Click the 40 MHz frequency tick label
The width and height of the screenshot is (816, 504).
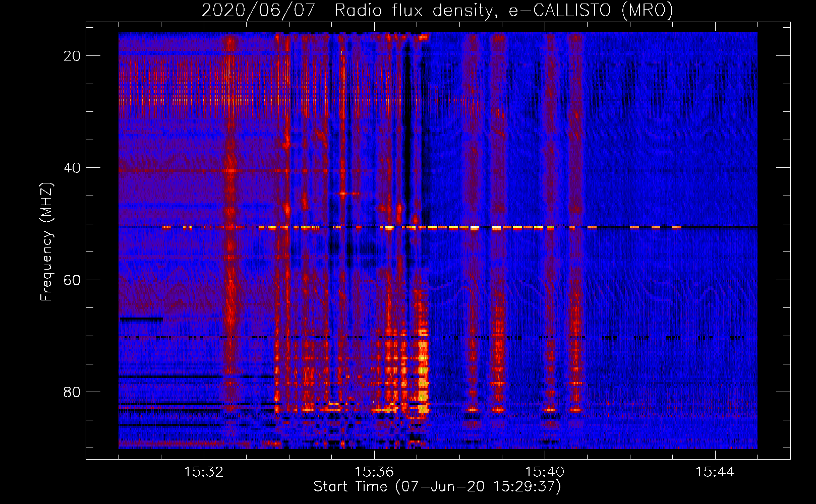tap(72, 168)
